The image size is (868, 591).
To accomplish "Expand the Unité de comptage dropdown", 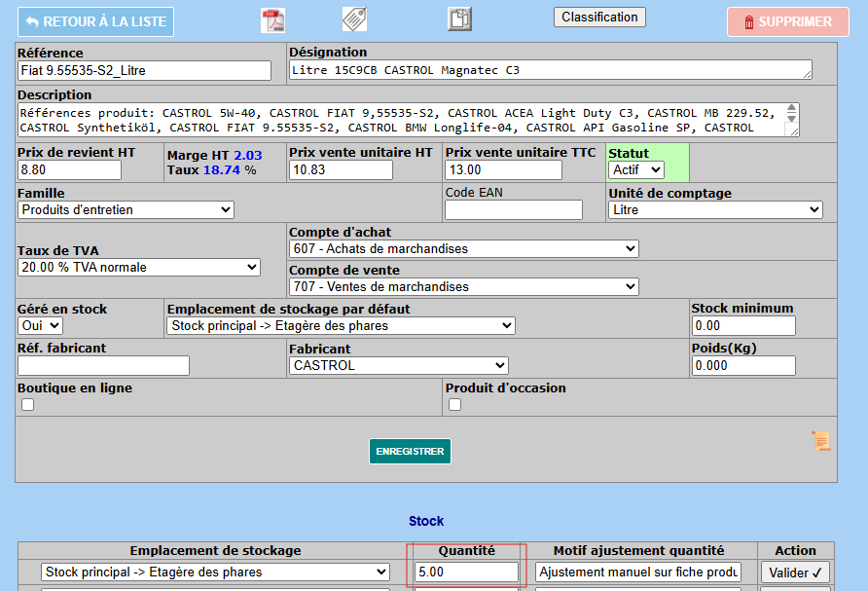I will (715, 209).
